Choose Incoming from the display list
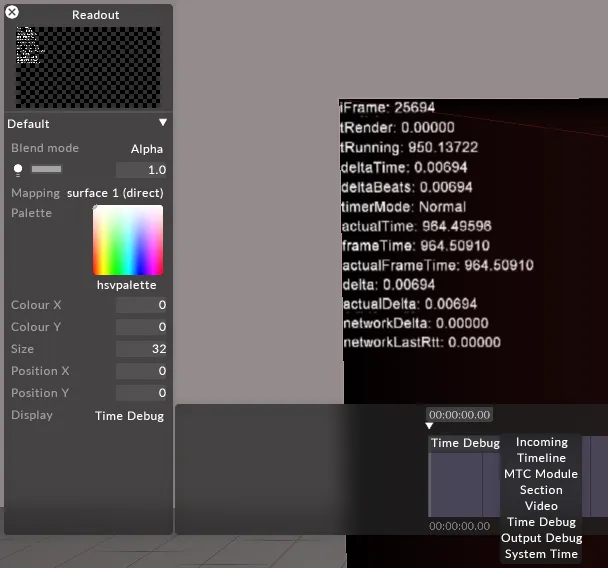This screenshot has height=568, width=608. tap(541, 442)
